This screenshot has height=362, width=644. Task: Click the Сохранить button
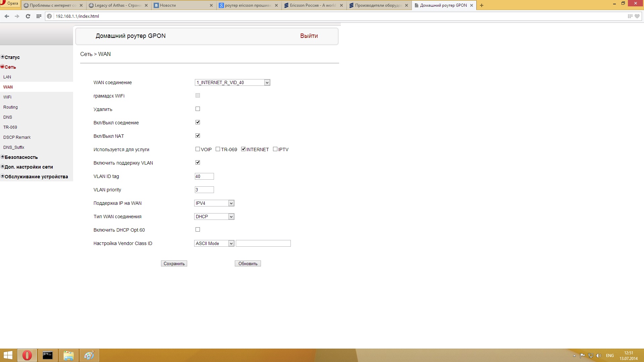tap(174, 263)
